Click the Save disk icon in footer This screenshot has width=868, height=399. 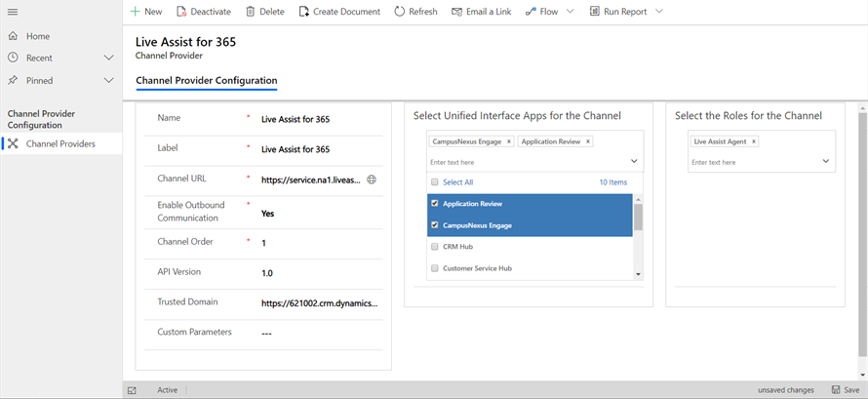(837, 390)
